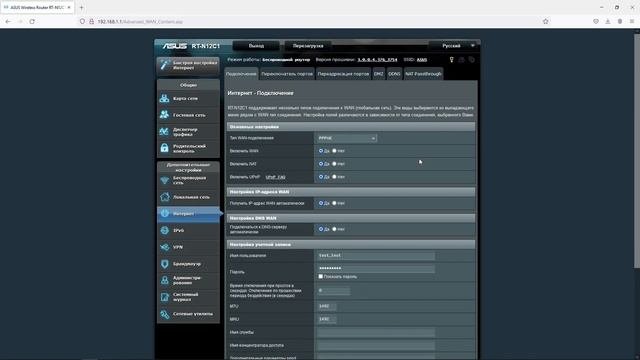Viewport: 640px width, 360px height.
Task: Open Firewall (Брандмауэр) sidebar item
Action: coord(188,264)
